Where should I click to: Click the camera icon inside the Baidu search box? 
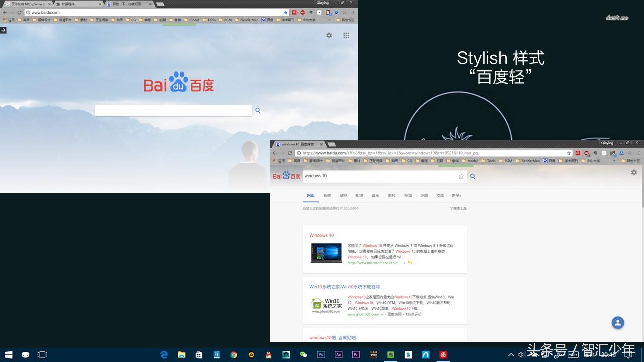[461, 176]
